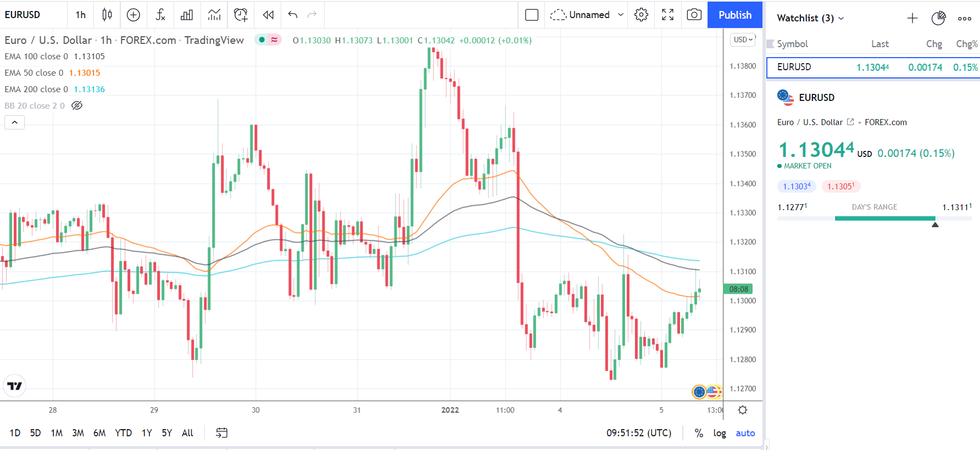Open the watchlist pie chart advanced view icon
The width and height of the screenshot is (980, 450).
(x=939, y=18)
